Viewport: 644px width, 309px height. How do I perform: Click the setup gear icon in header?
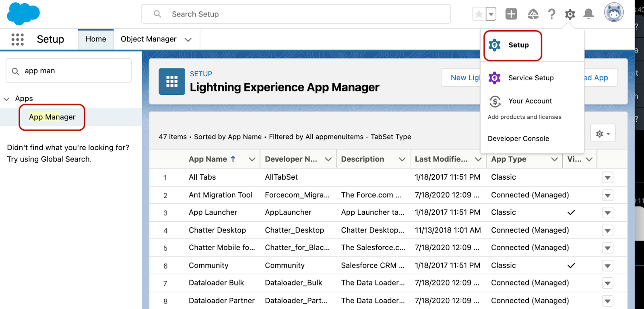click(570, 15)
